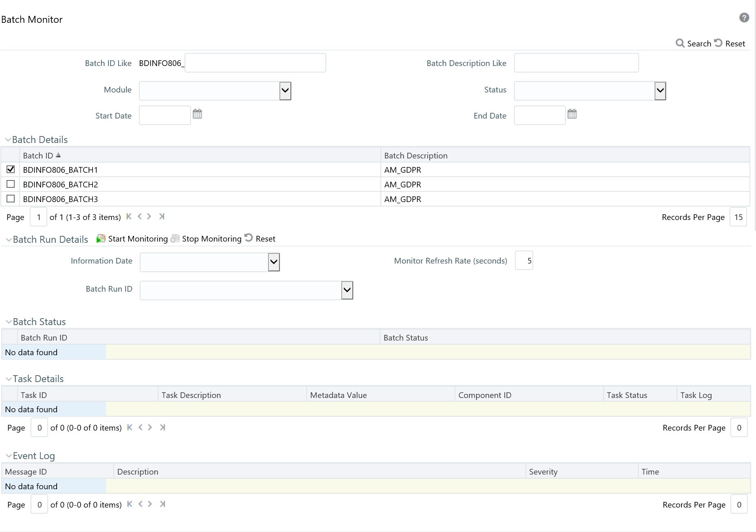Viewport: 756px width, 532px height.
Task: Click AM_GDPR description in BATCH3 row
Action: click(402, 199)
